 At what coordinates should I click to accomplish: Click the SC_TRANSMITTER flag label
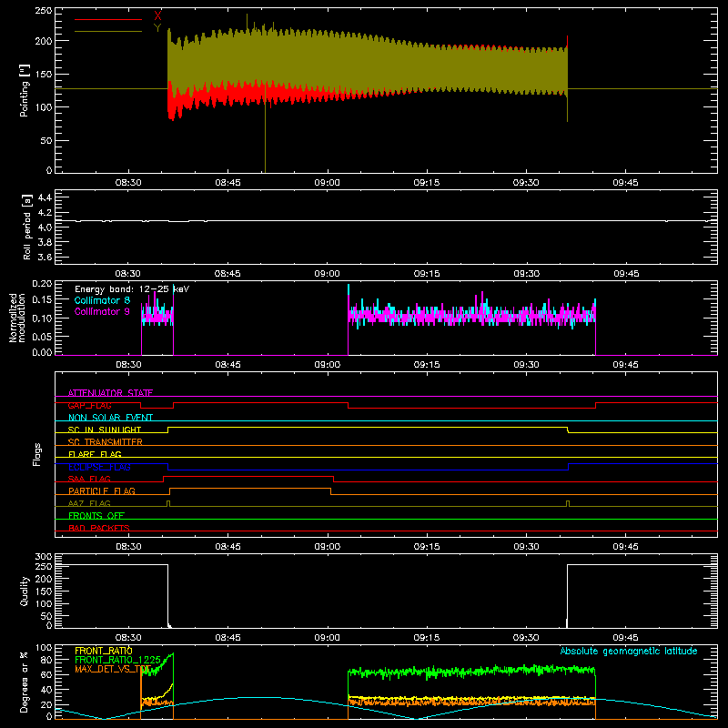pos(106,442)
